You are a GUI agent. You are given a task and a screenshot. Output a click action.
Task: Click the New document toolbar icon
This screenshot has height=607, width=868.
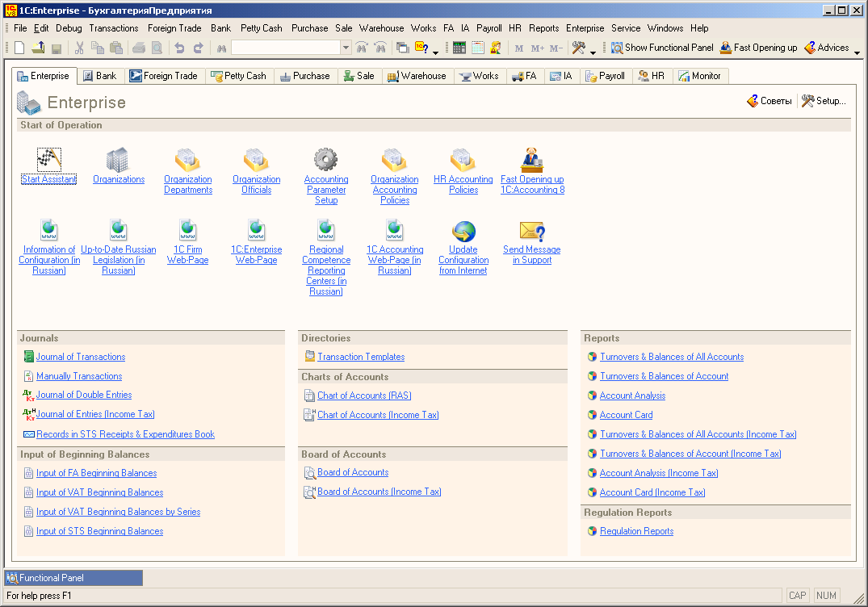click(x=19, y=48)
